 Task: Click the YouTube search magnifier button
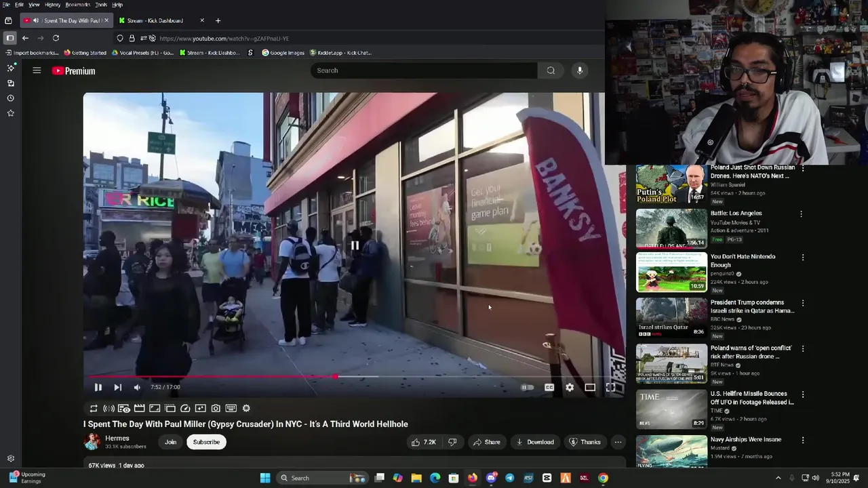(551, 70)
